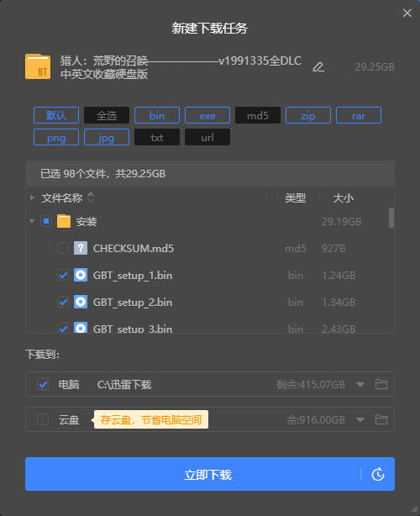The width and height of the screenshot is (420, 516).
Task: Toggle the txt file type filter
Action: 157,137
